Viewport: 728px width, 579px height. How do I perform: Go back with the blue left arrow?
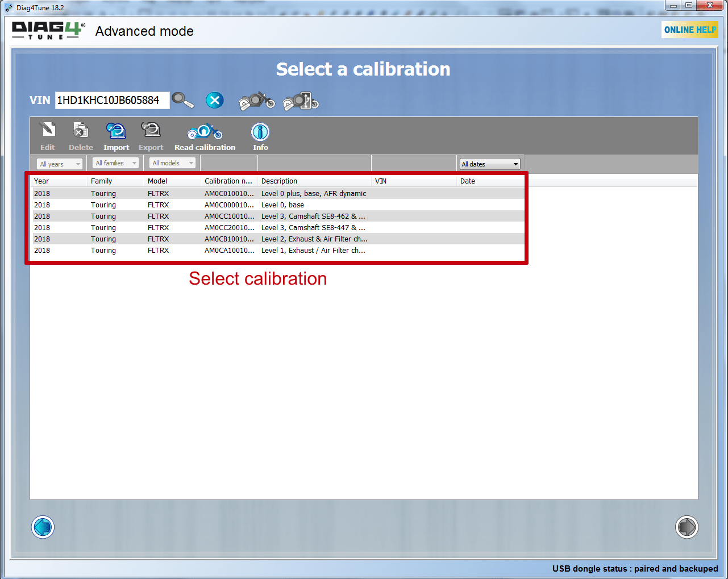pos(43,527)
